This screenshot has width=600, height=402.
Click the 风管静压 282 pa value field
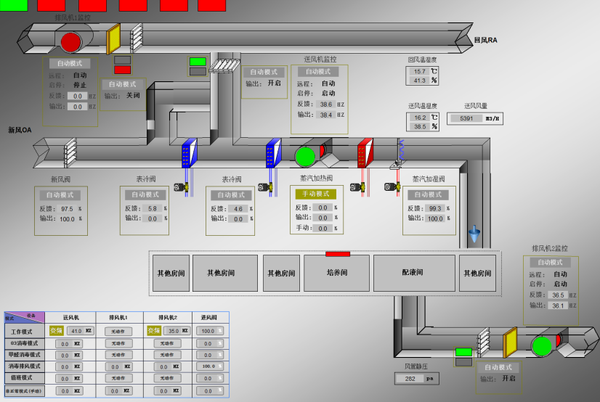pyautogui.click(x=417, y=379)
